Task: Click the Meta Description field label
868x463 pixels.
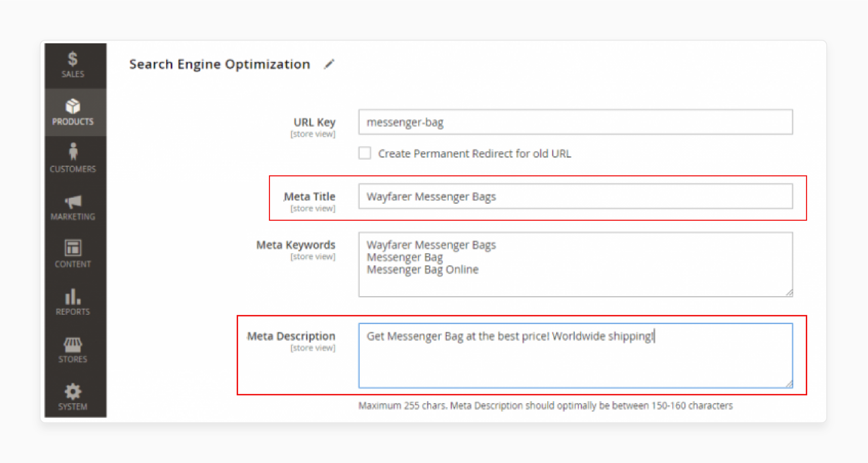Action: [x=291, y=336]
